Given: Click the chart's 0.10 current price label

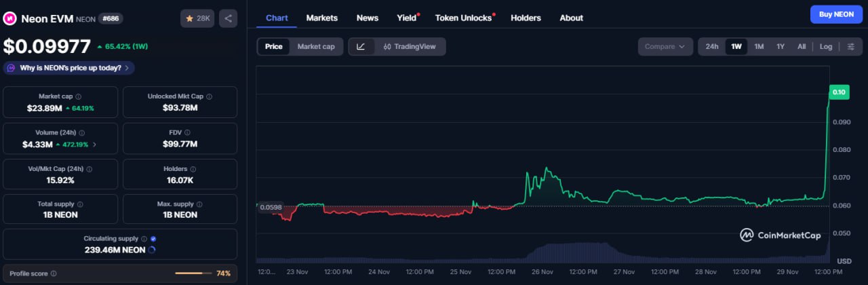Looking at the screenshot, I should pos(839,92).
